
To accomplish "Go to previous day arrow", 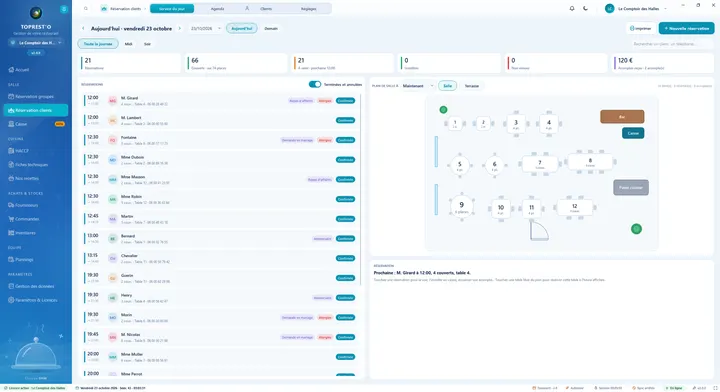I will [83, 28].
